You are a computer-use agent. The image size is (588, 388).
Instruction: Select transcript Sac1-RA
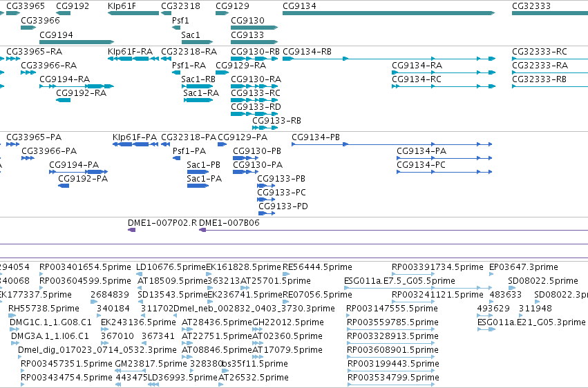tap(198, 100)
